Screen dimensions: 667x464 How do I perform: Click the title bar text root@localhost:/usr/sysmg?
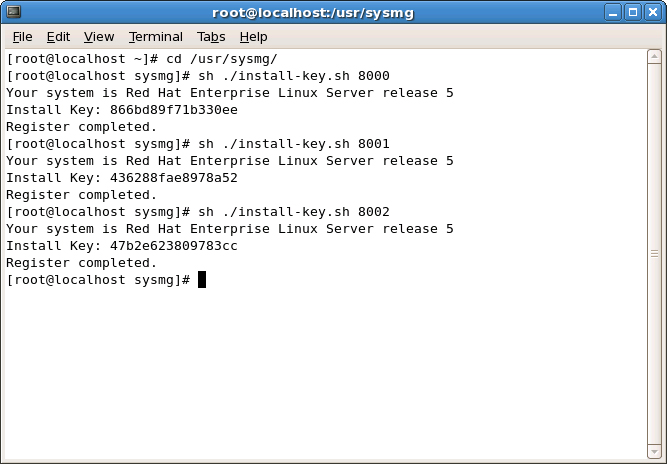[313, 13]
